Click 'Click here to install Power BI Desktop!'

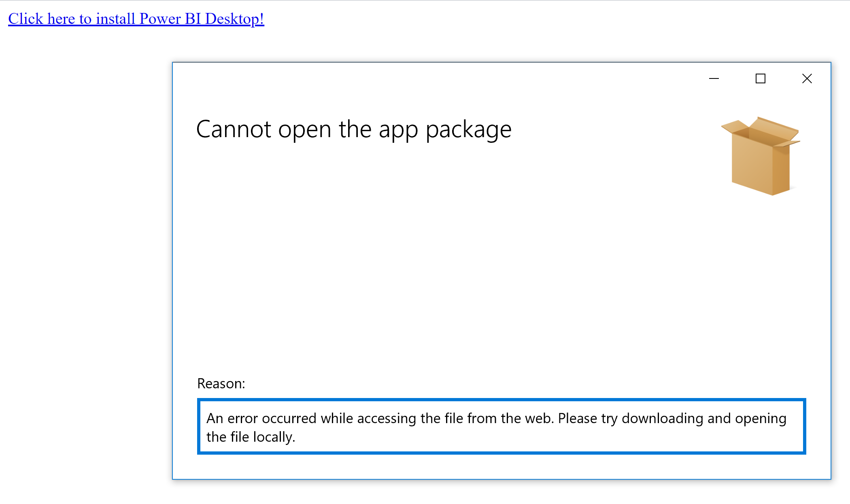tap(136, 19)
